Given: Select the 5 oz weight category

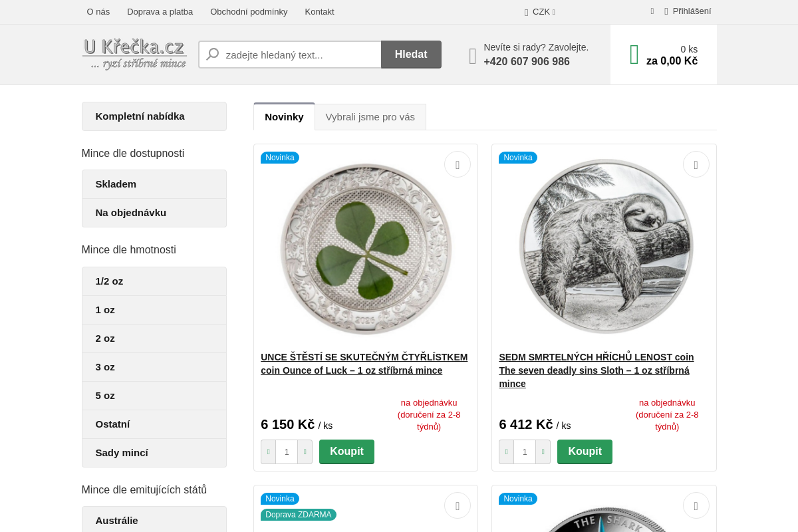Looking at the screenshot, I should (x=154, y=396).
